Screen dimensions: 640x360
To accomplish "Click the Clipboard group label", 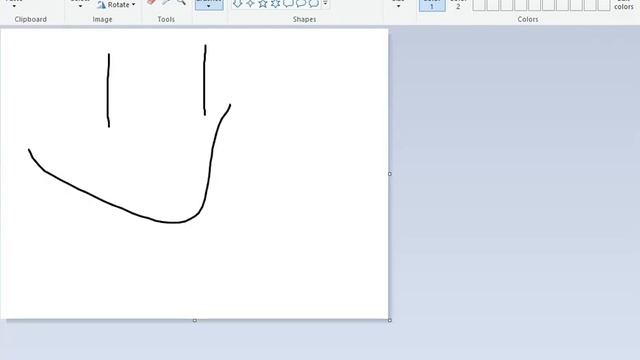I will click(x=31, y=19).
